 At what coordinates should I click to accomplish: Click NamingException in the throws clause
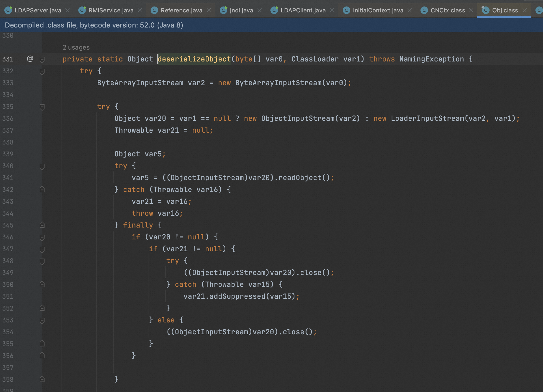tap(432, 59)
